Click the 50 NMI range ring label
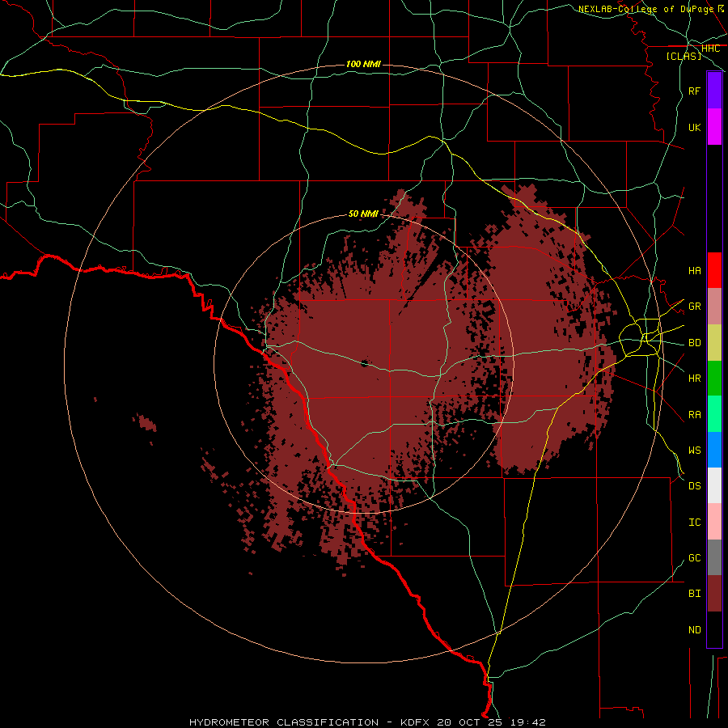 coord(363,214)
